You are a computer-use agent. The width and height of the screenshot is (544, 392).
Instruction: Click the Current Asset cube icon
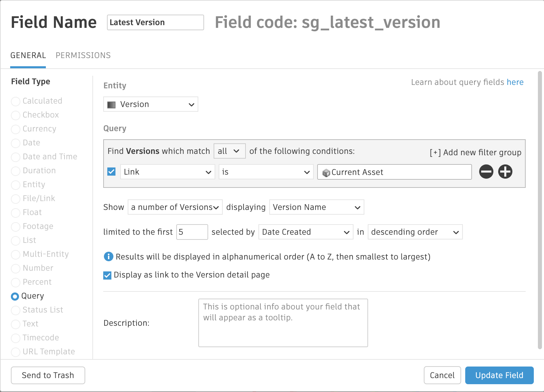point(326,173)
